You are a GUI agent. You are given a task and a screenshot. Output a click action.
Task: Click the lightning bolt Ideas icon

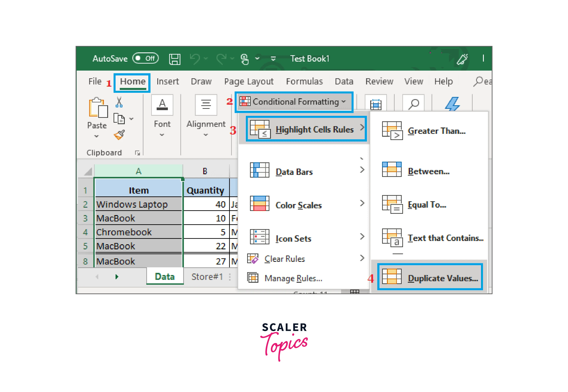point(452,104)
